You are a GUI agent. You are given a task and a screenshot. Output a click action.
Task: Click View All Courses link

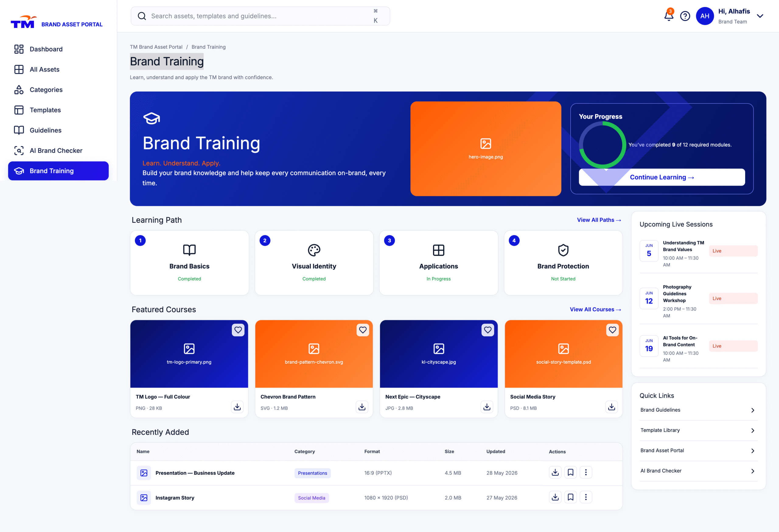[x=595, y=310]
